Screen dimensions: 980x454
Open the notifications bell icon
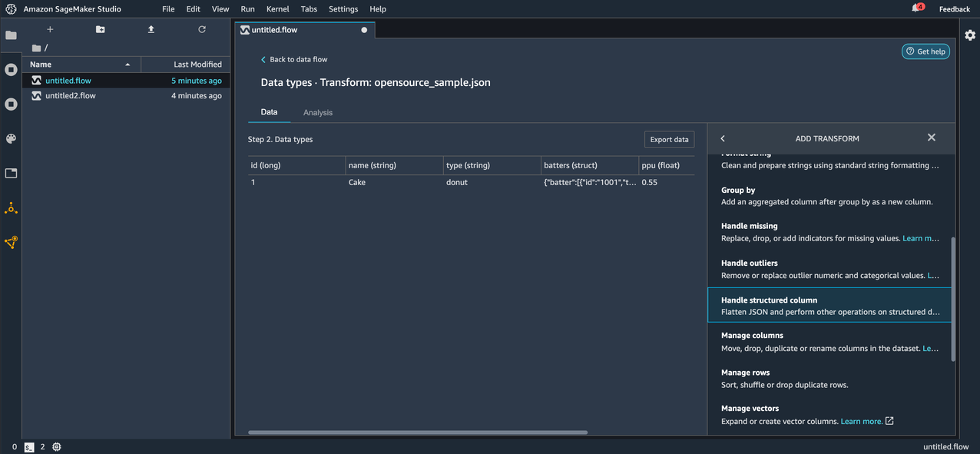pyautogui.click(x=916, y=8)
